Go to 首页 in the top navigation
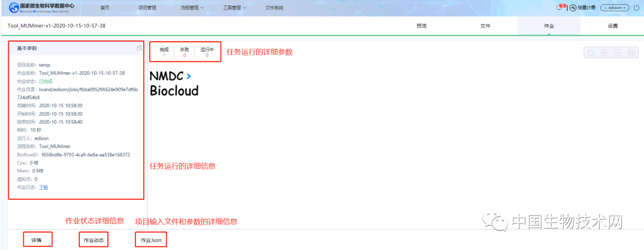This screenshot has width=644, height=250. pos(105,7)
